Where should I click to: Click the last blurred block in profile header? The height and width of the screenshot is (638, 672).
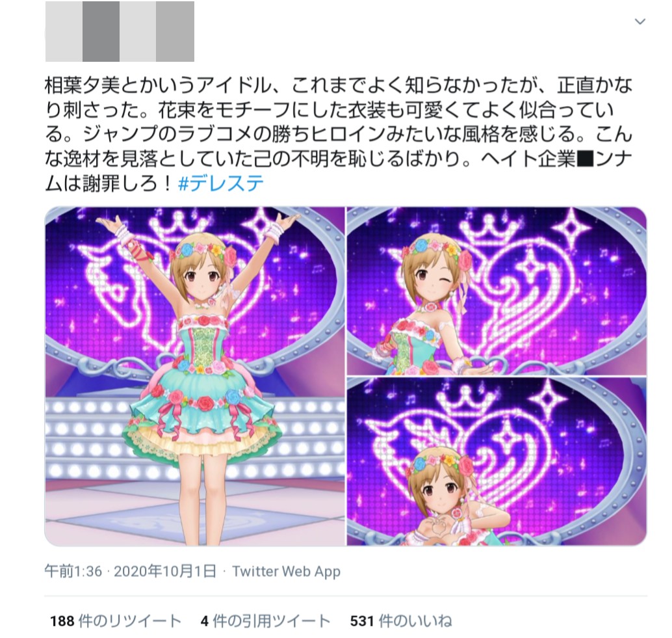click(x=175, y=31)
